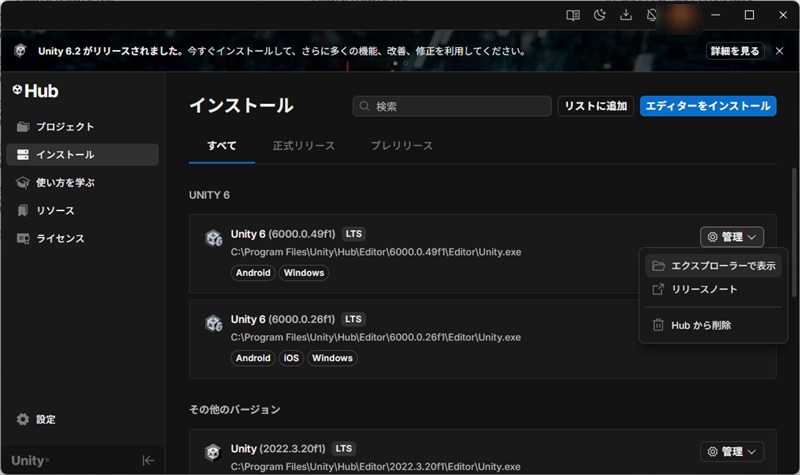Open the blurred account avatar
The image size is (800, 475).
tap(681, 17)
